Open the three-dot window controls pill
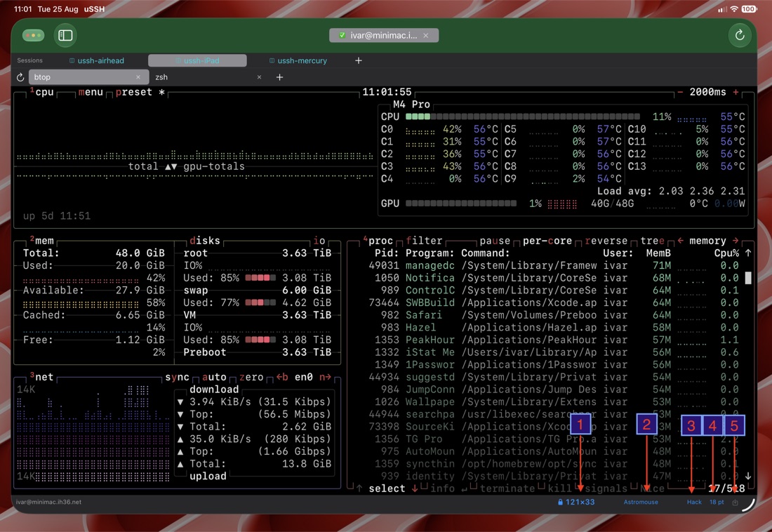The height and width of the screenshot is (532, 772). click(x=34, y=36)
